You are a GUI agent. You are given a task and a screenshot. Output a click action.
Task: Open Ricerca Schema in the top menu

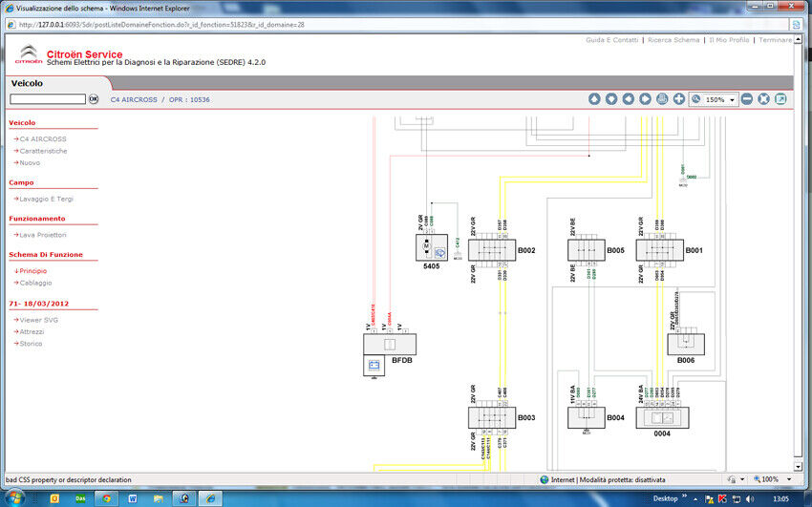[673, 40]
